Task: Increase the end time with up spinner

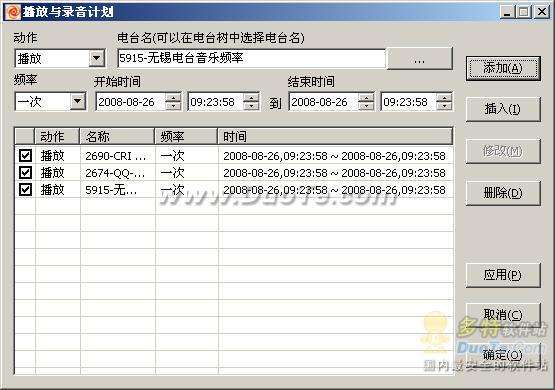Action: point(444,98)
